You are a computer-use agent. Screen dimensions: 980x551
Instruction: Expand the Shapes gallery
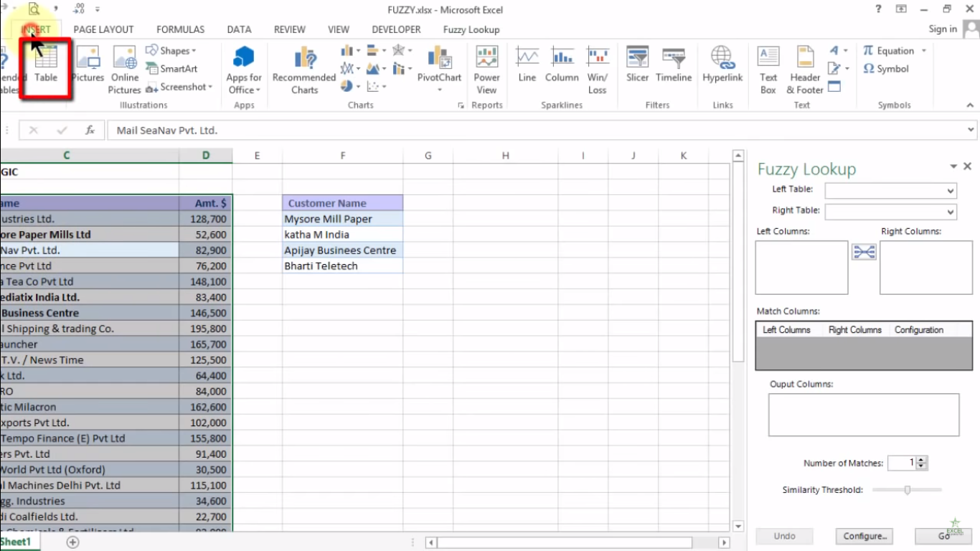pos(171,51)
